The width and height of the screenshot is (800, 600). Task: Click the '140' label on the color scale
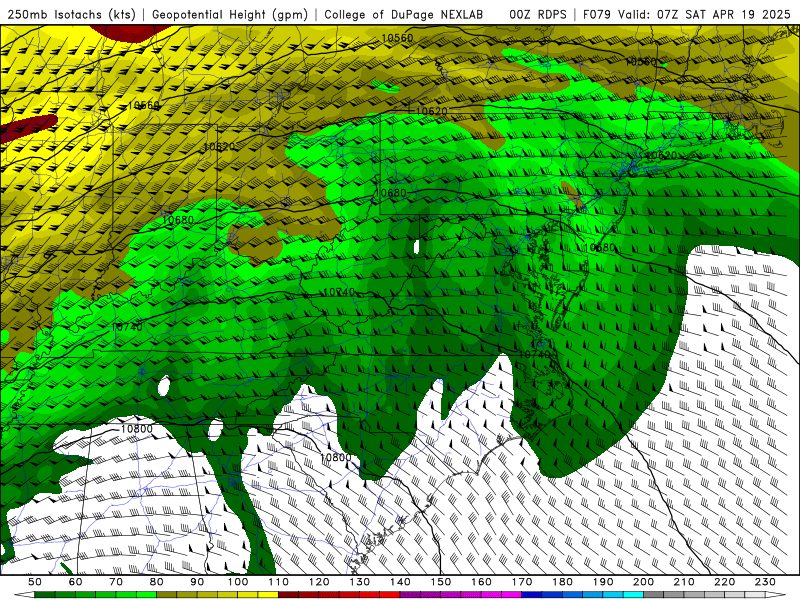pos(400,582)
